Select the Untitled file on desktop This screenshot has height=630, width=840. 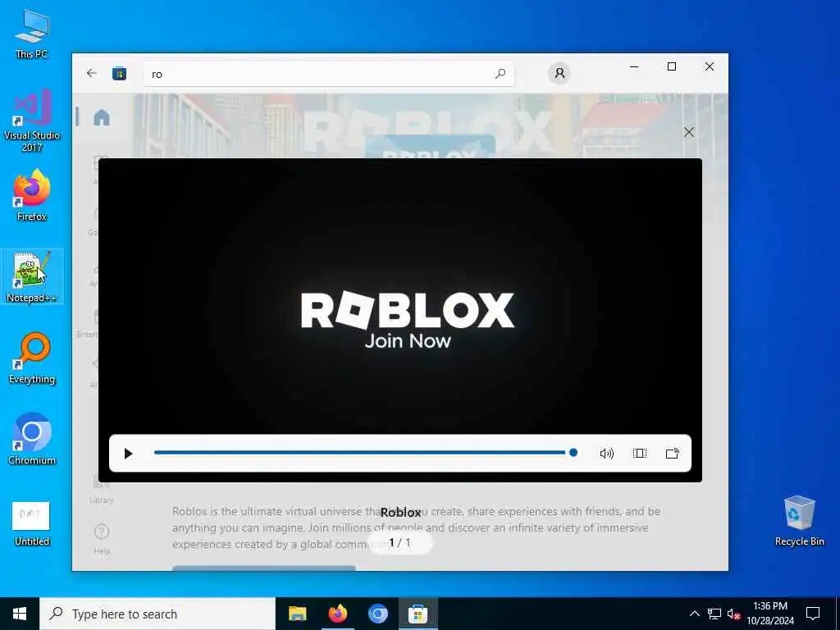31,523
